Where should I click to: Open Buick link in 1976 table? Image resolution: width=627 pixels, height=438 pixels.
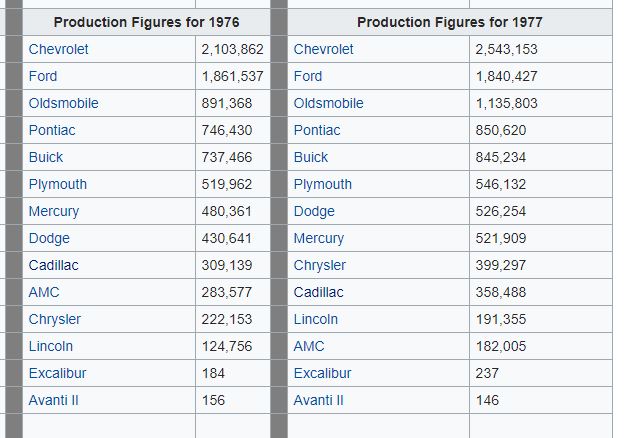[x=46, y=157]
